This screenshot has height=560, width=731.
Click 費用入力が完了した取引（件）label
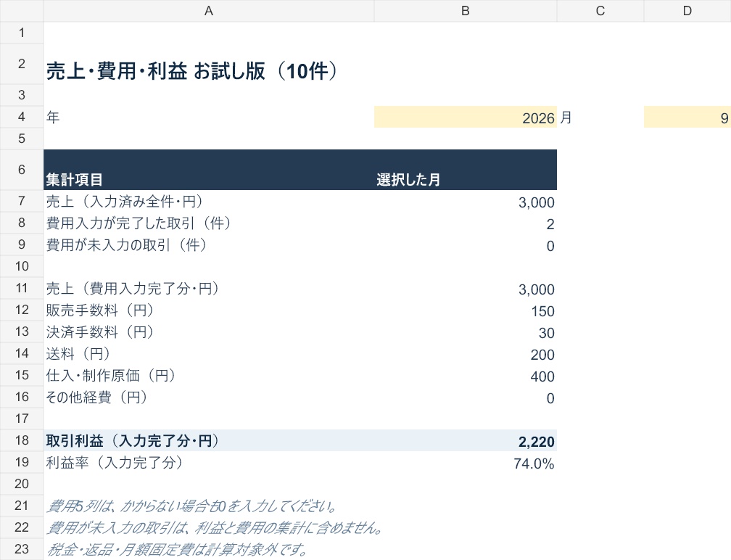coord(139,223)
